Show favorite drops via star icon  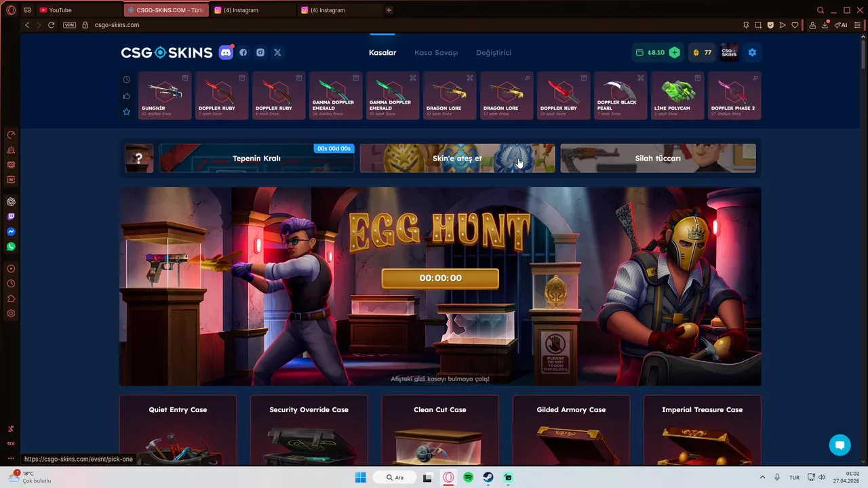[126, 112]
